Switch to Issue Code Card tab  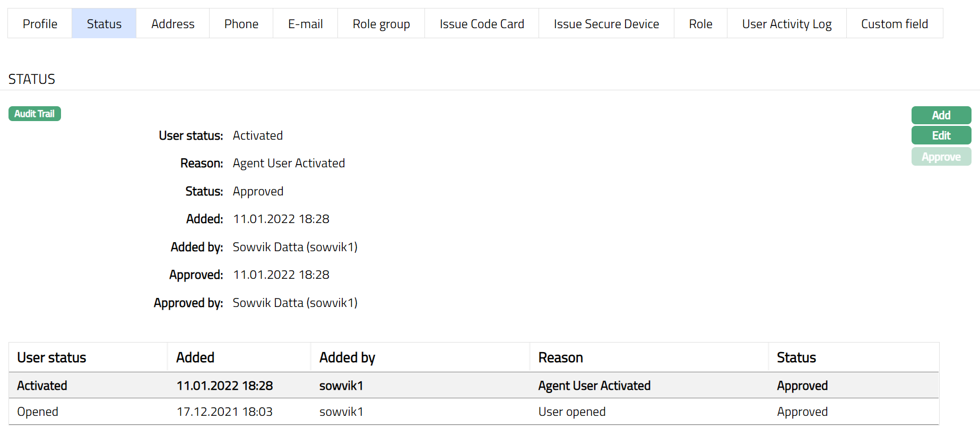pyautogui.click(x=481, y=24)
